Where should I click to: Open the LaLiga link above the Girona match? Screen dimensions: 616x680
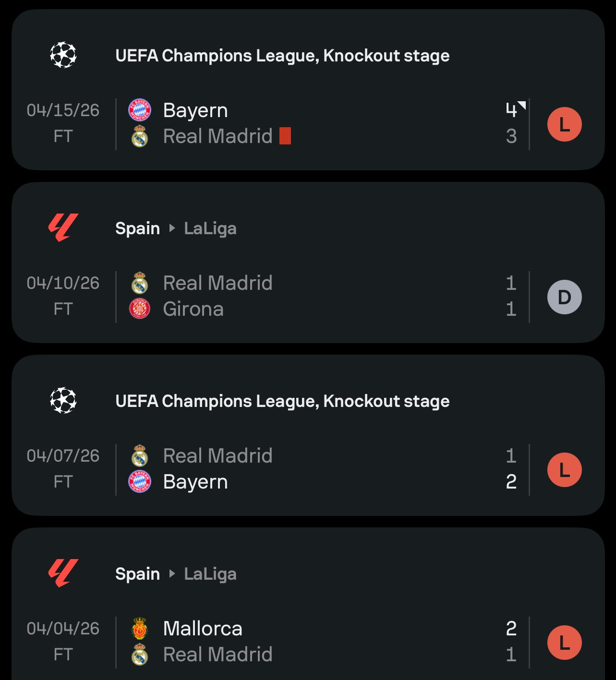(210, 228)
